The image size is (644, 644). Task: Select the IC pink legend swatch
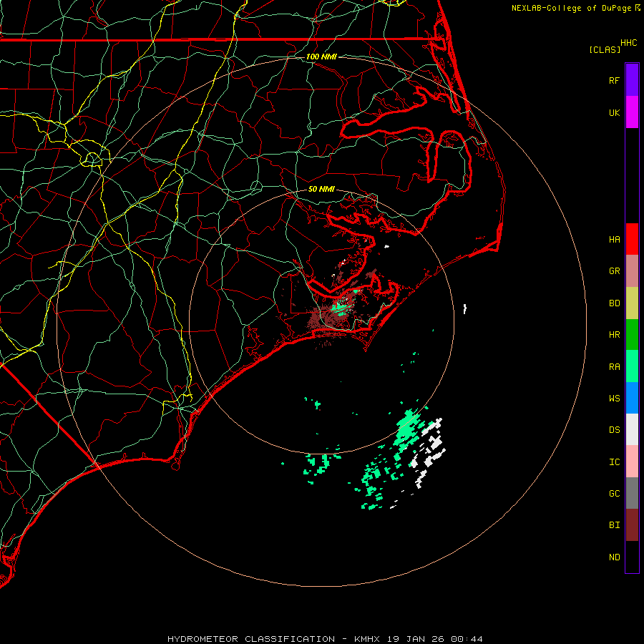[632, 462]
